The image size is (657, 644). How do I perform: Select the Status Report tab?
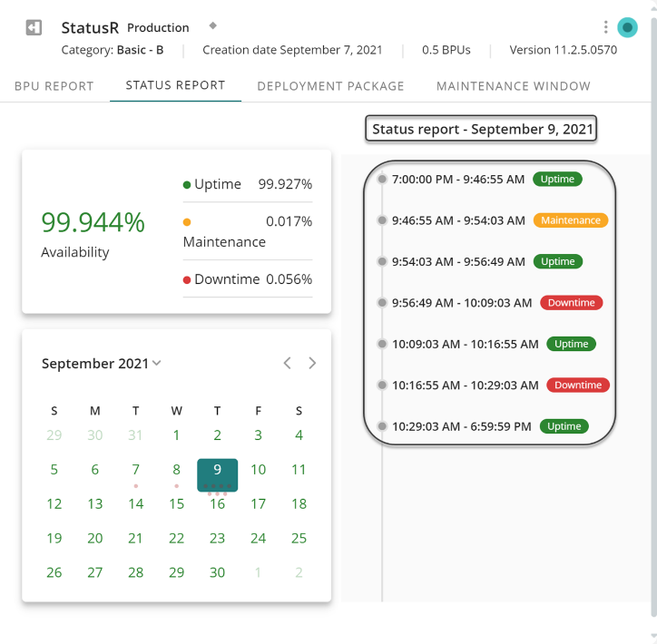[x=175, y=86]
